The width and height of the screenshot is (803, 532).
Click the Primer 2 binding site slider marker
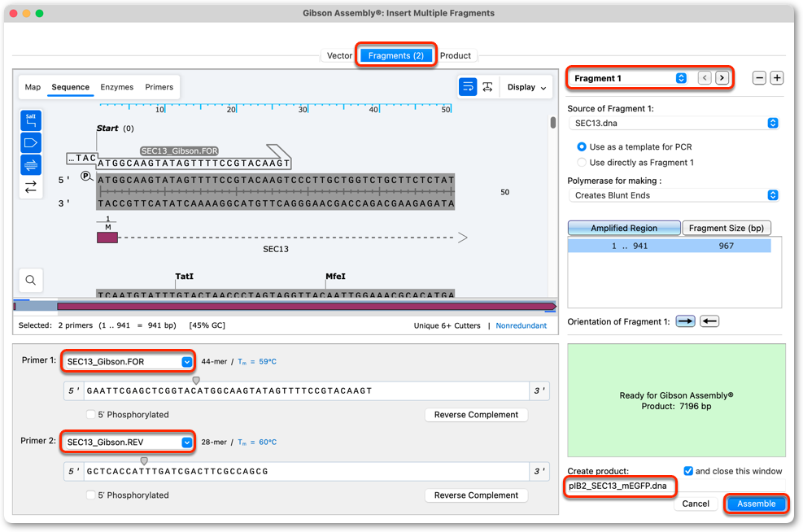144,461
